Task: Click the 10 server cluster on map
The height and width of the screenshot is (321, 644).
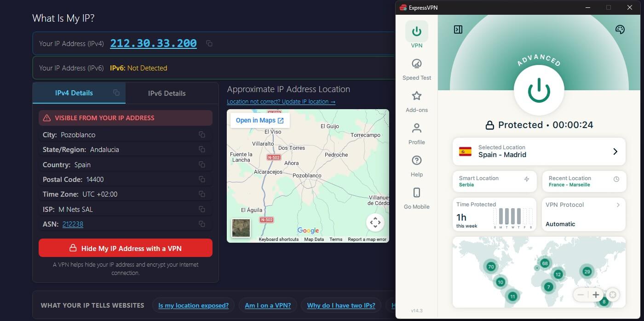Action: [x=500, y=282]
